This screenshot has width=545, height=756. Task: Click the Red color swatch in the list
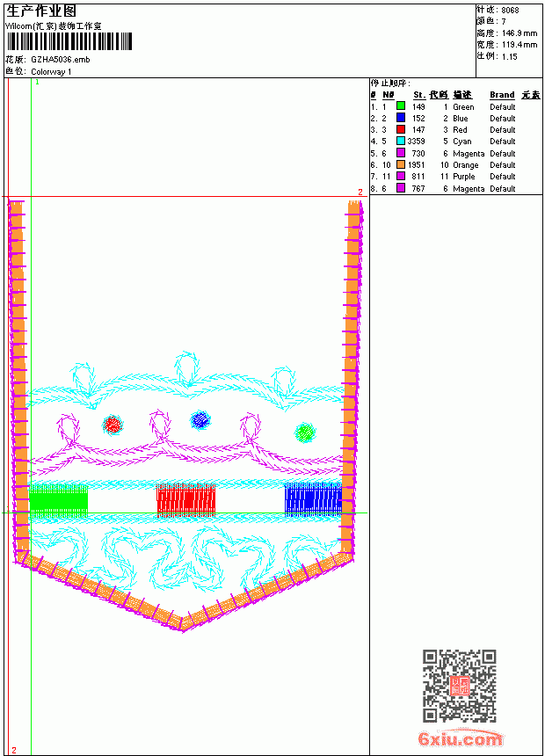point(400,129)
